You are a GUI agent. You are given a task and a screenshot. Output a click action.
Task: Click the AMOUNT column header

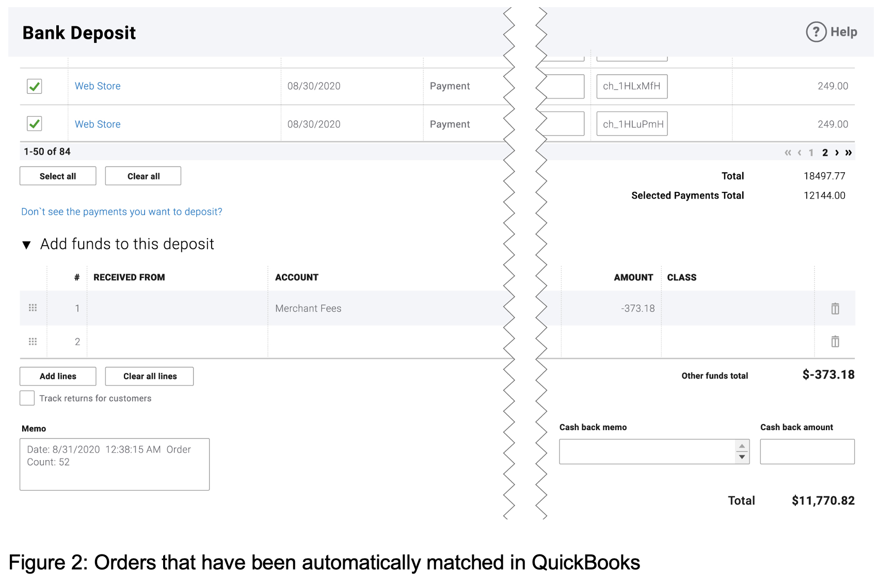click(633, 277)
